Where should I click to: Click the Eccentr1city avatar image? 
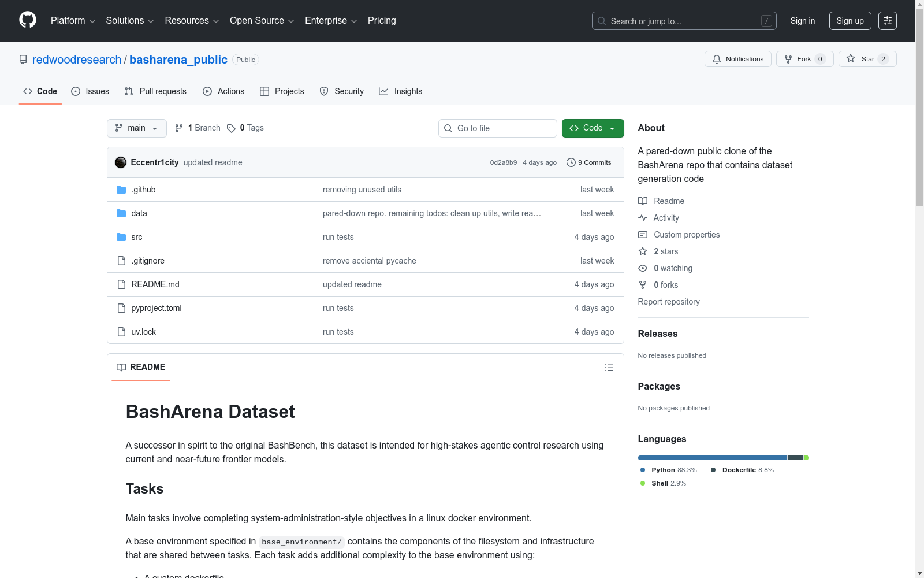pyautogui.click(x=121, y=162)
